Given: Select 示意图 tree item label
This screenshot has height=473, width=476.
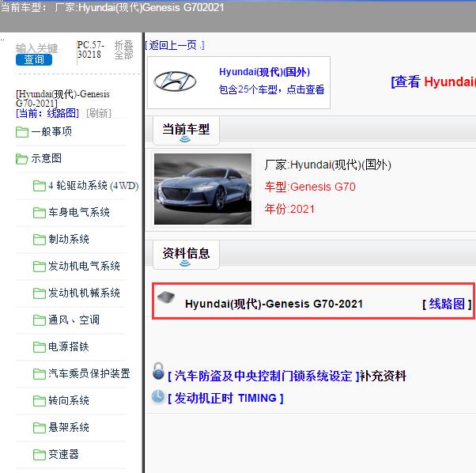Looking at the screenshot, I should click(47, 159).
